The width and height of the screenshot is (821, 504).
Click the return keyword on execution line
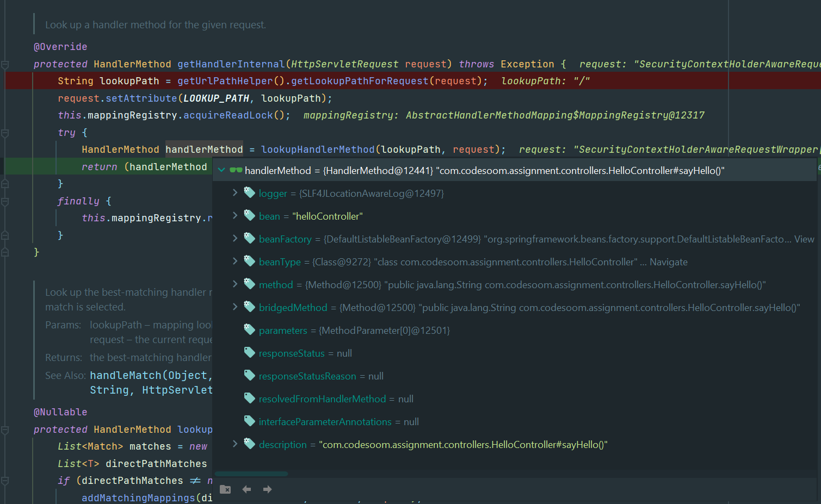pyautogui.click(x=100, y=167)
